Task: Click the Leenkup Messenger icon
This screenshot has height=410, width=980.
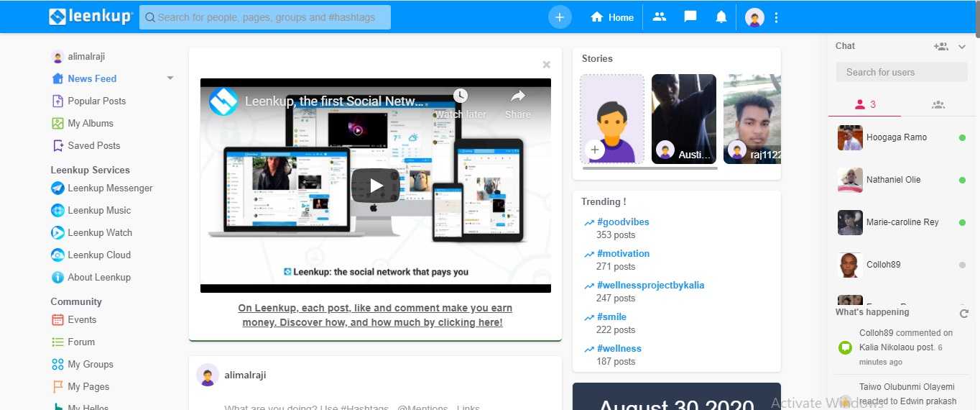Action: point(57,188)
